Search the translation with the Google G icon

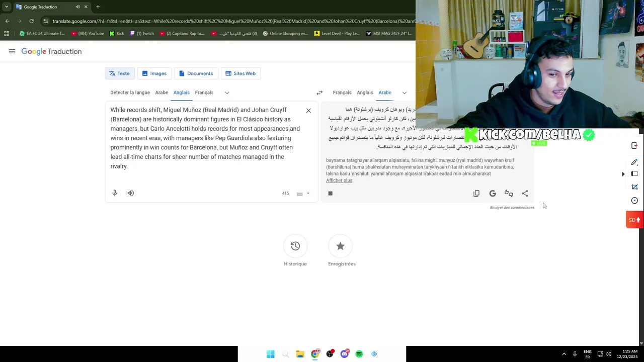[493, 193]
